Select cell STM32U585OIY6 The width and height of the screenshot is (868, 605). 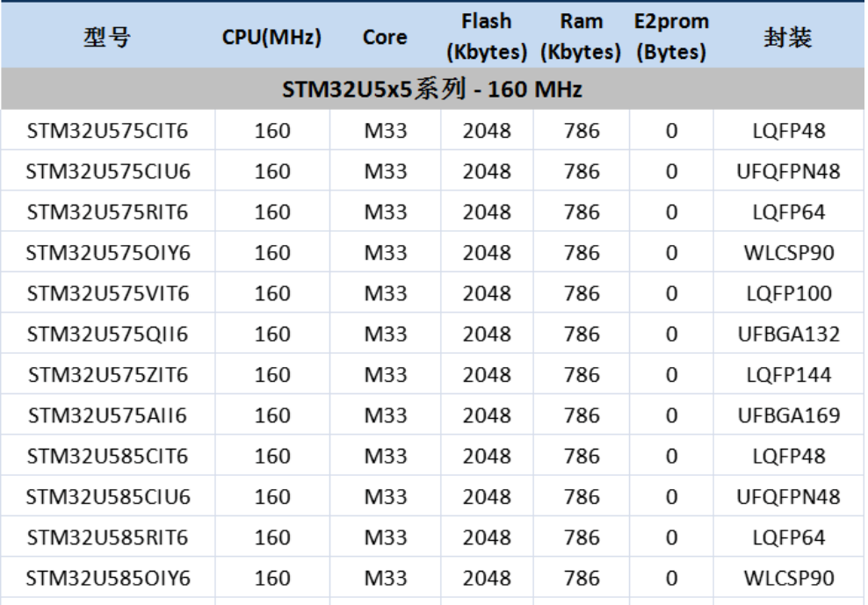[x=107, y=579]
